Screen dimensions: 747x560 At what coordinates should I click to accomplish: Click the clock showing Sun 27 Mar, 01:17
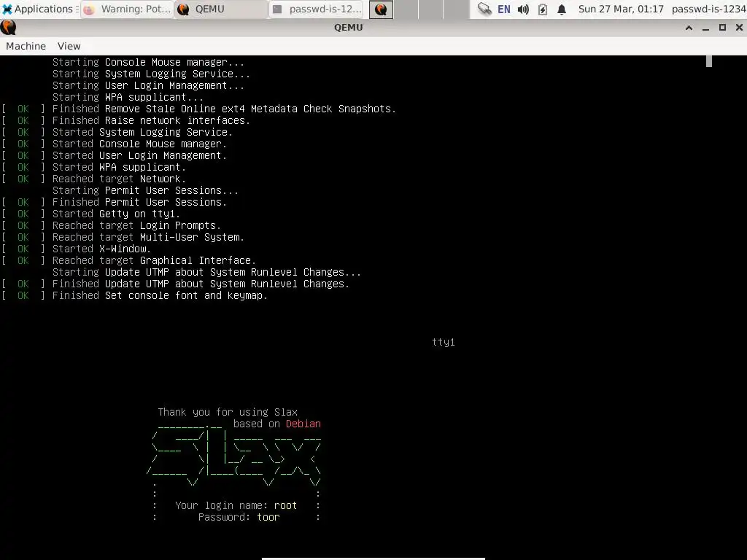pyautogui.click(x=621, y=9)
